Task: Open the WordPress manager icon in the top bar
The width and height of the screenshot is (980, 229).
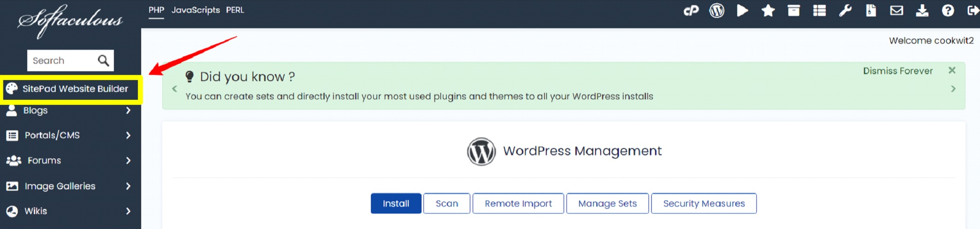Action: tap(716, 10)
